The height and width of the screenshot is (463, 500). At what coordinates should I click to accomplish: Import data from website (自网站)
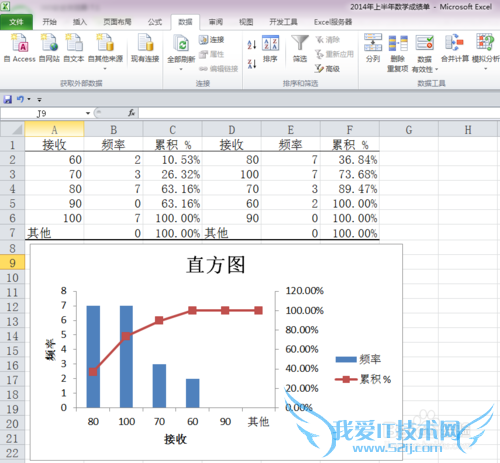click(49, 48)
